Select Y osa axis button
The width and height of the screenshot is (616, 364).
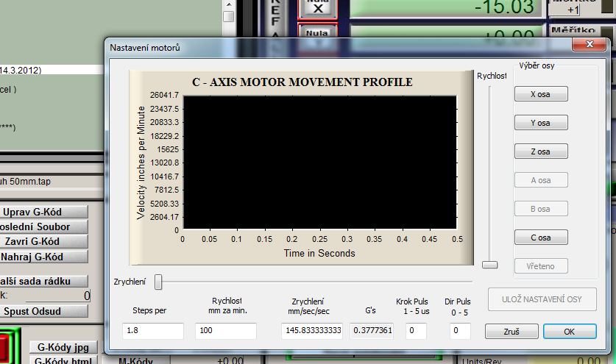541,123
